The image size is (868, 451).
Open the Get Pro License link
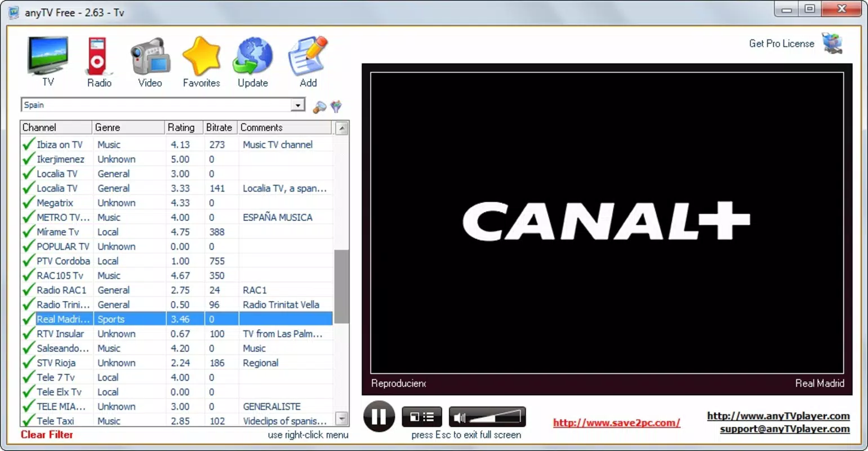click(781, 43)
